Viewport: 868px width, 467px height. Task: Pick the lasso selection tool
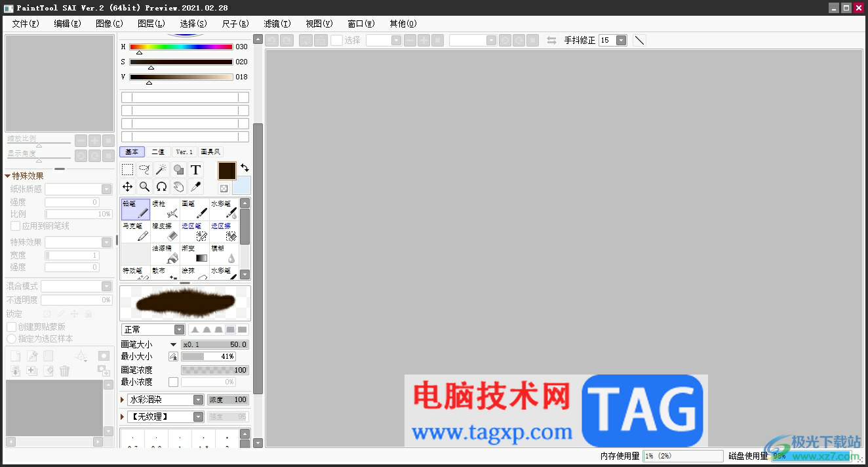[144, 170]
